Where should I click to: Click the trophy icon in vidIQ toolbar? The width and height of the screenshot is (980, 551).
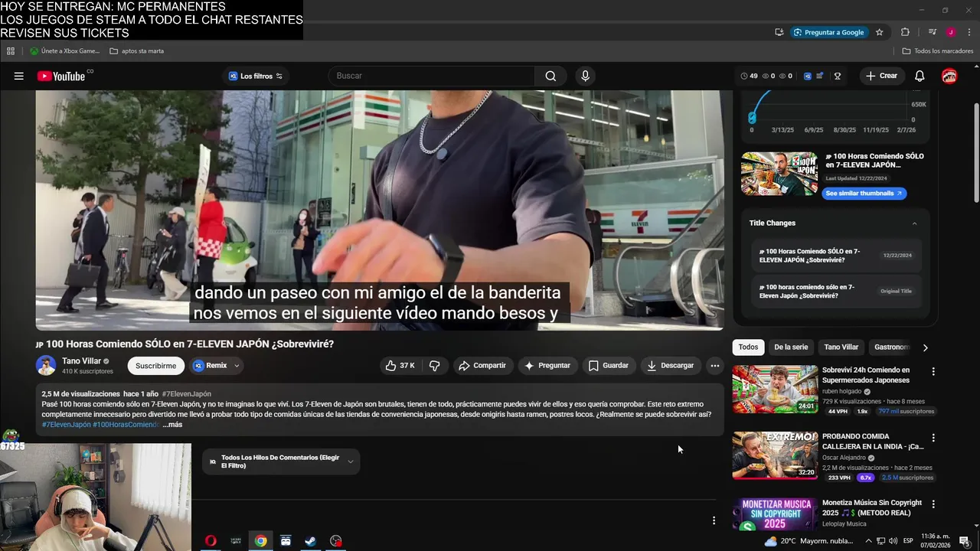(x=838, y=76)
